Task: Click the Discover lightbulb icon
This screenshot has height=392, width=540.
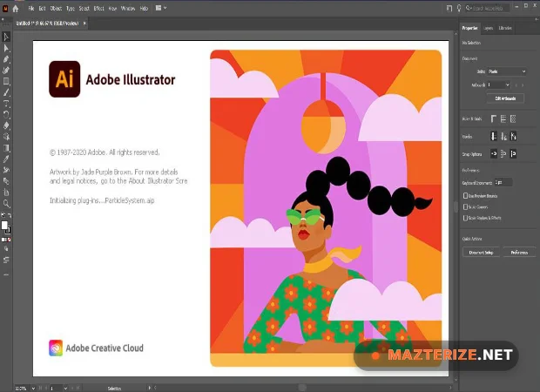Action: point(459,8)
